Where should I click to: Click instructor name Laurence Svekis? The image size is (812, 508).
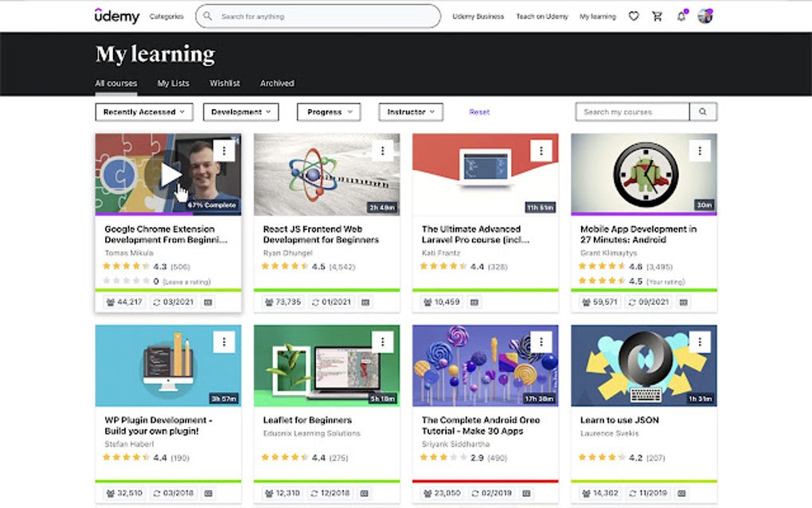click(x=609, y=433)
